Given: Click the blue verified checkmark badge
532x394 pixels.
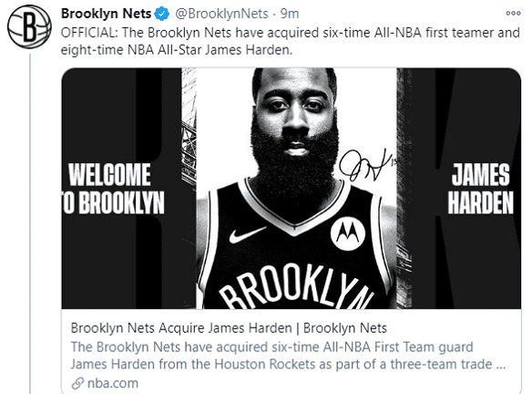Looking at the screenshot, I should click(162, 14).
